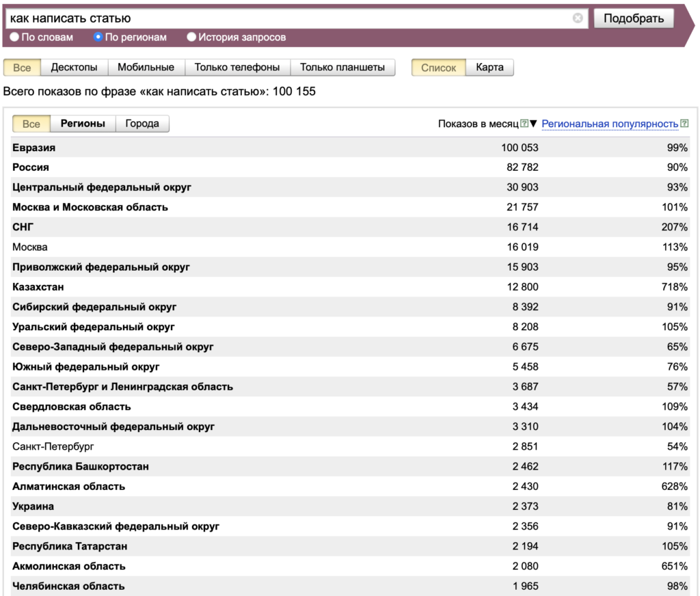700x596 pixels.
Task: Click the Украина row label
Action: [33, 506]
